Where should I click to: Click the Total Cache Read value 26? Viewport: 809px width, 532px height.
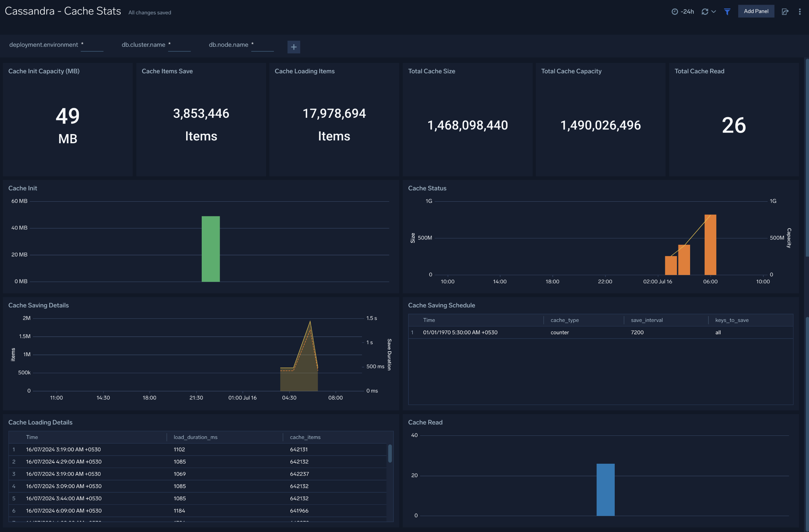(x=734, y=125)
